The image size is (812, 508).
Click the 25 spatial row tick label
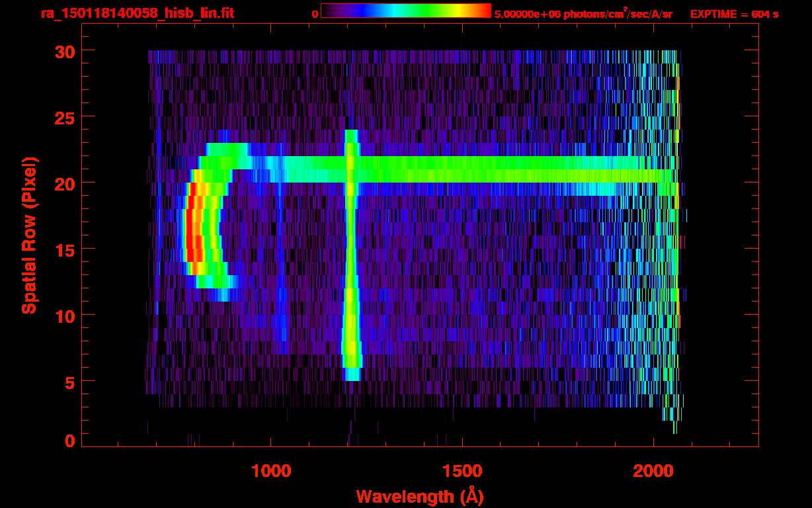tap(65, 117)
